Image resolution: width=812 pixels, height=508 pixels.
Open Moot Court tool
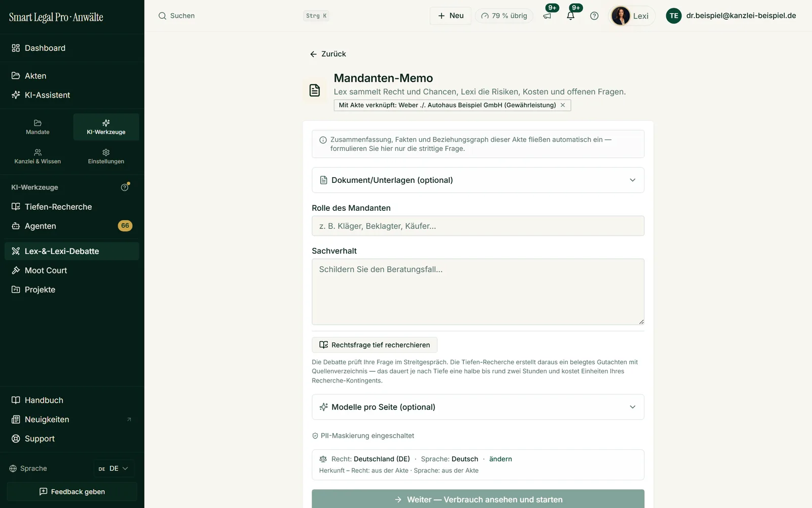[x=72, y=271]
